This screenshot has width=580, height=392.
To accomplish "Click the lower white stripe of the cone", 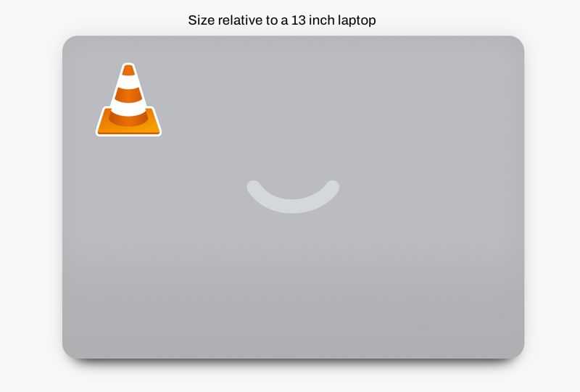I will (128, 109).
